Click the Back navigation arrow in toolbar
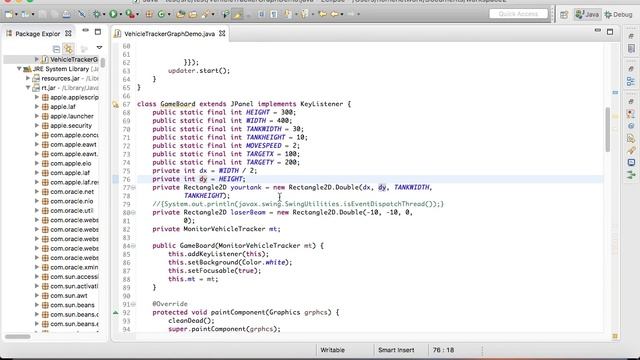This screenshot has height=360, width=640. [x=334, y=14]
